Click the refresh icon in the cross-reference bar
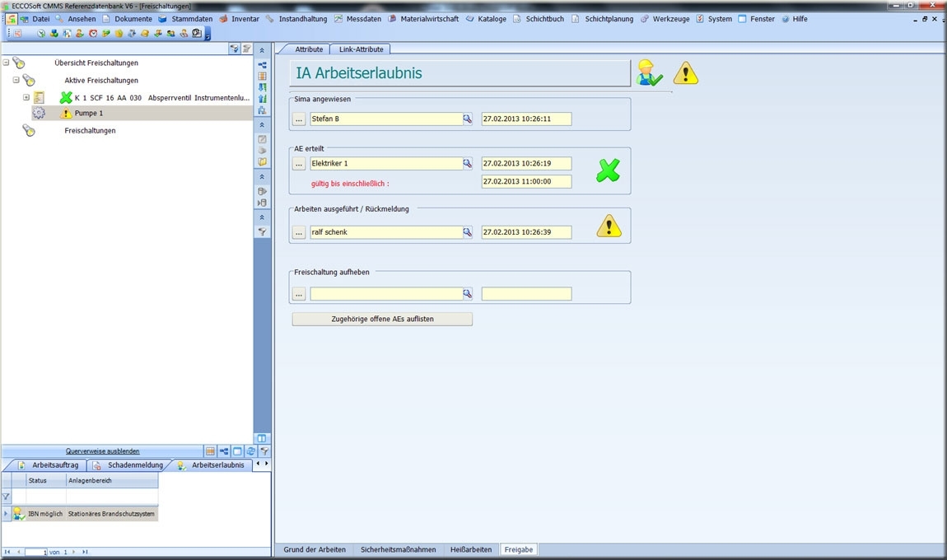947x560 pixels. 250,451
